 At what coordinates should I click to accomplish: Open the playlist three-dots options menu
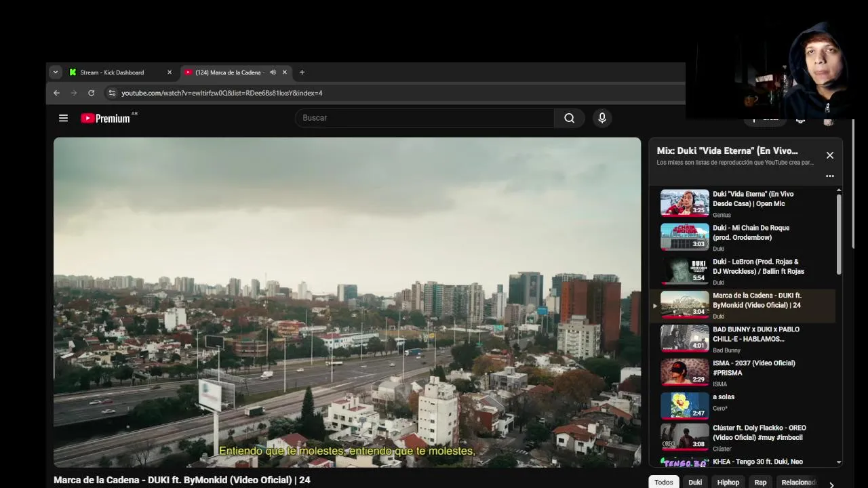(829, 176)
